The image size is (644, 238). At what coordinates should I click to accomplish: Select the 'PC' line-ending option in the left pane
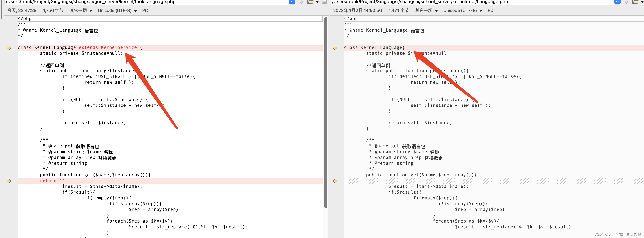(145, 10)
